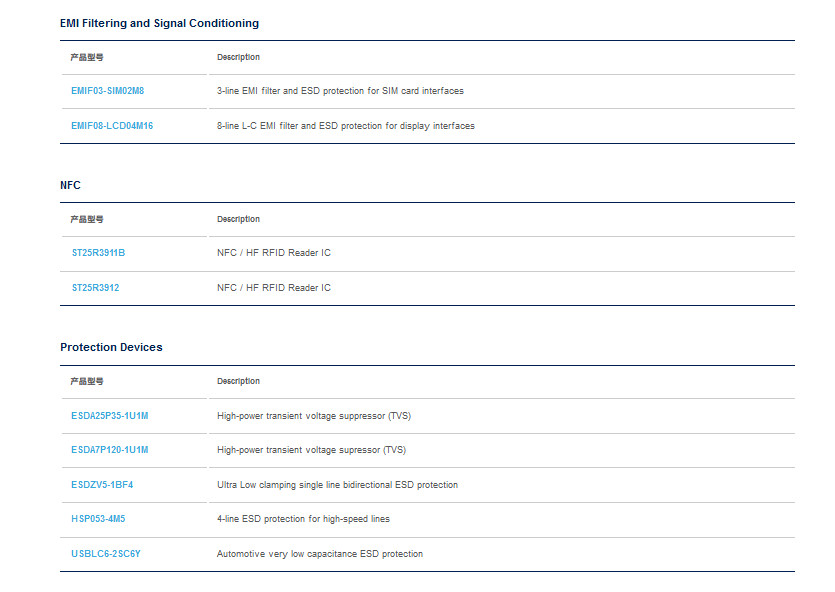This screenshot has width=835, height=592.
Task: Open the USBLC6-2SC6Y product link
Action: (106, 554)
